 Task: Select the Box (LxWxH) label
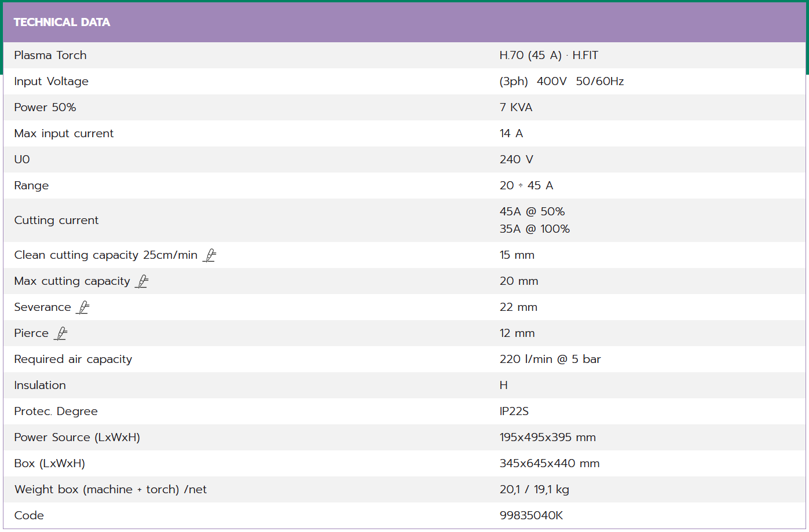49,464
